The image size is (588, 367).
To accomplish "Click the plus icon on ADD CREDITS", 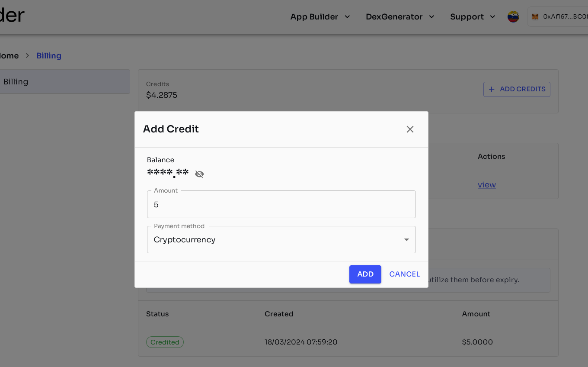I will (x=491, y=89).
